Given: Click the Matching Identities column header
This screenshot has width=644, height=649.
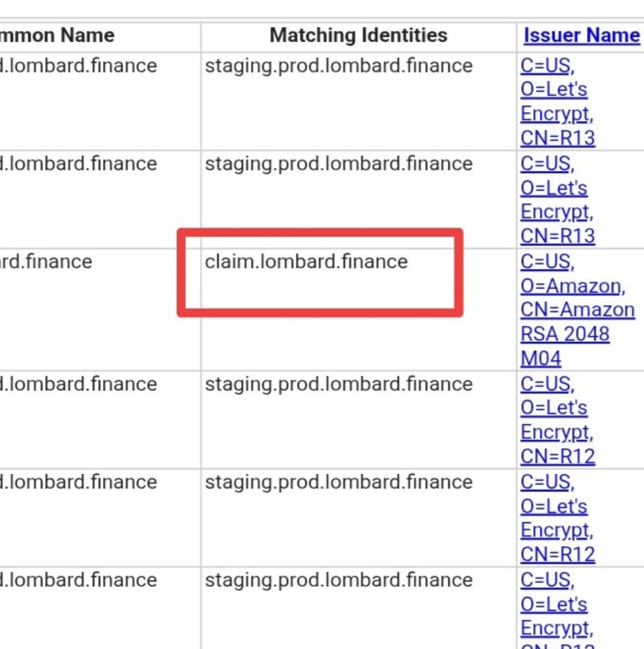Looking at the screenshot, I should pos(358,36).
